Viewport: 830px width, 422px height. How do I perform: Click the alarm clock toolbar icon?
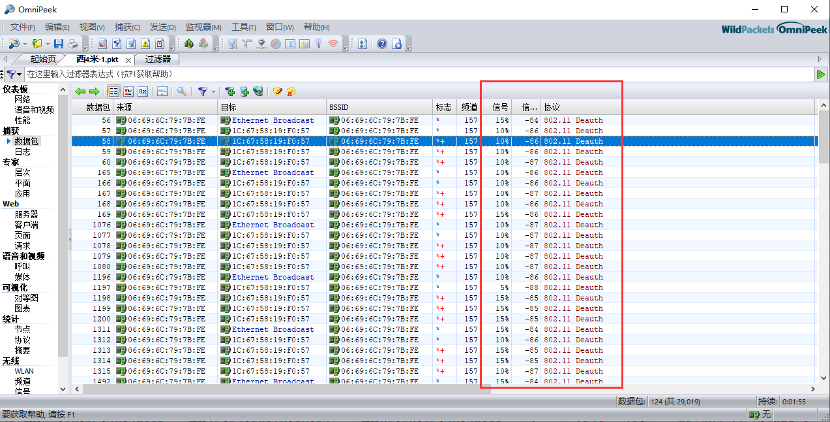point(160,44)
